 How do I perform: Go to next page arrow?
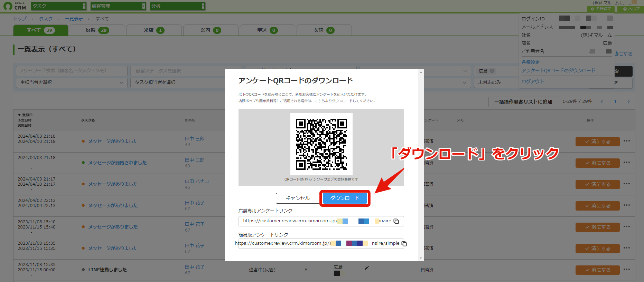click(628, 101)
